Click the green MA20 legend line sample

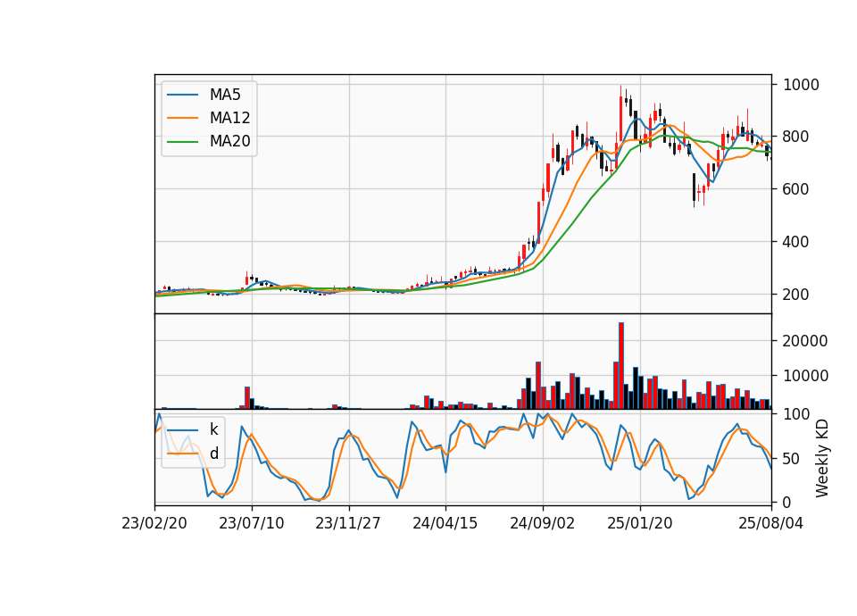point(182,142)
